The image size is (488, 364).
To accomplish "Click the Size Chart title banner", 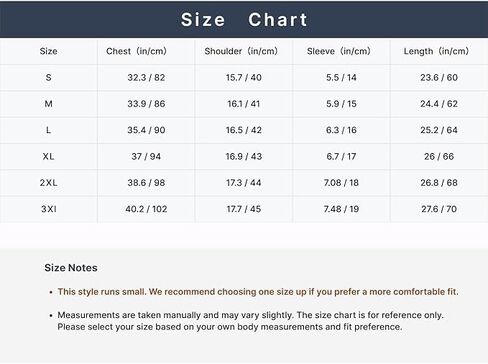I will point(244,19).
